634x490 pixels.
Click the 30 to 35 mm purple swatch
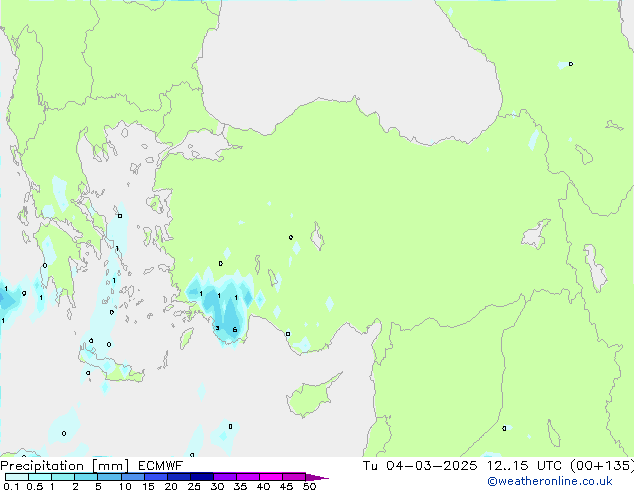coord(225,477)
